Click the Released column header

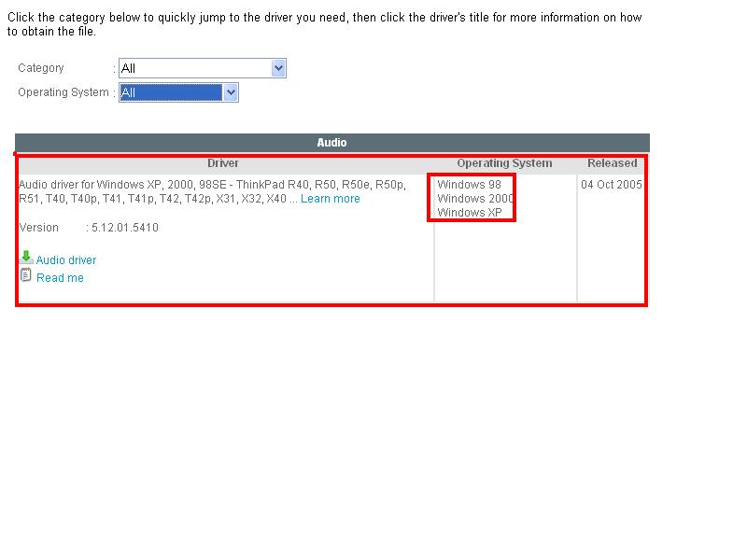[x=612, y=162]
